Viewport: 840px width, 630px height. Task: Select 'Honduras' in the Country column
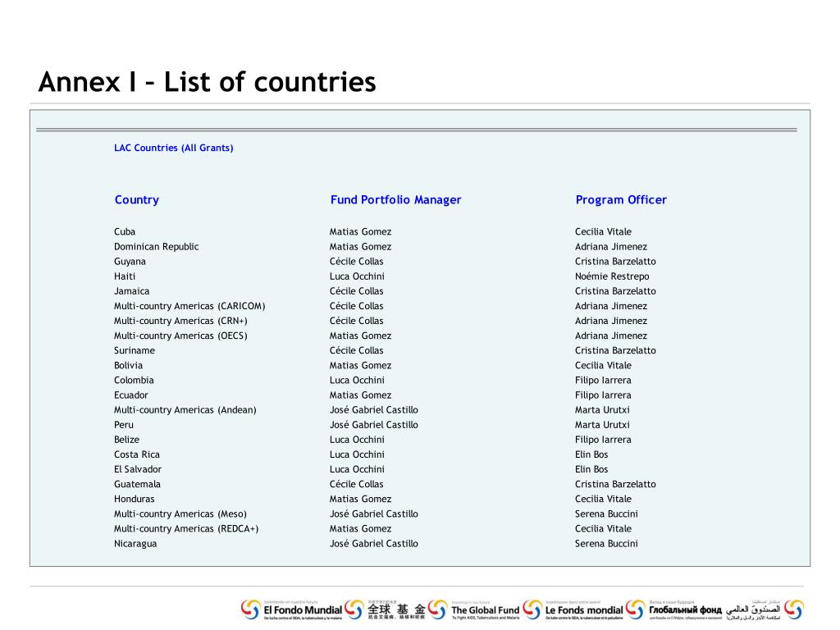pyautogui.click(x=134, y=499)
